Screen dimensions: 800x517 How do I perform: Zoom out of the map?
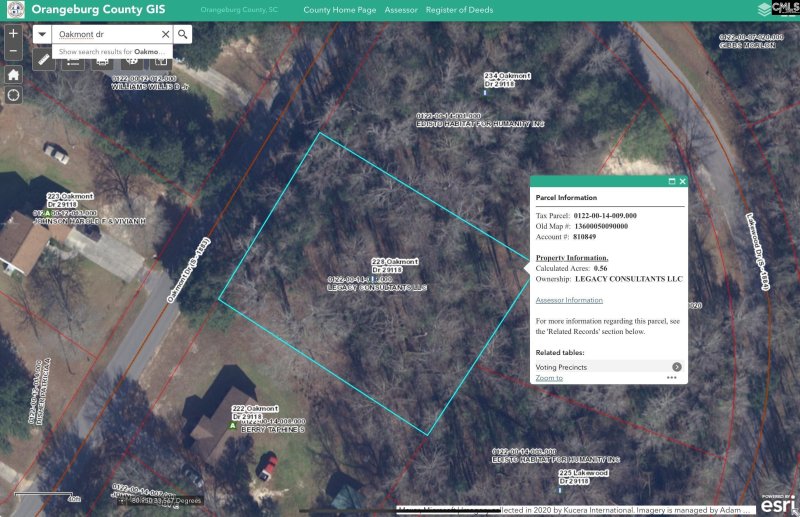tap(14, 51)
